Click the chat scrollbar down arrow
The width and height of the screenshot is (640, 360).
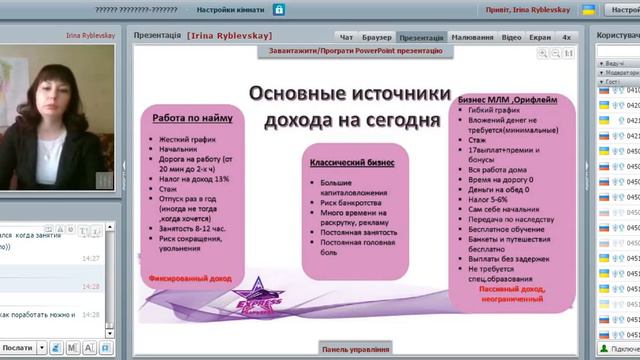(x=109, y=333)
